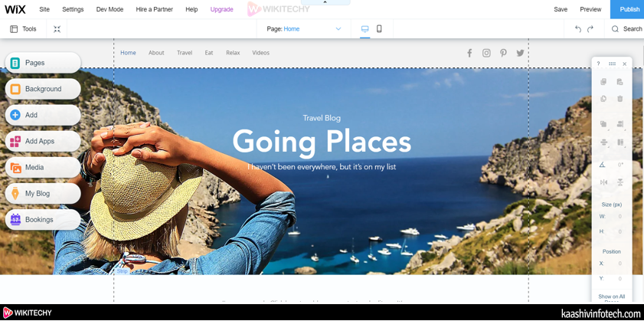Image resolution: width=644 pixels, height=321 pixels.
Task: Click the Upgrade link
Action: (x=221, y=9)
